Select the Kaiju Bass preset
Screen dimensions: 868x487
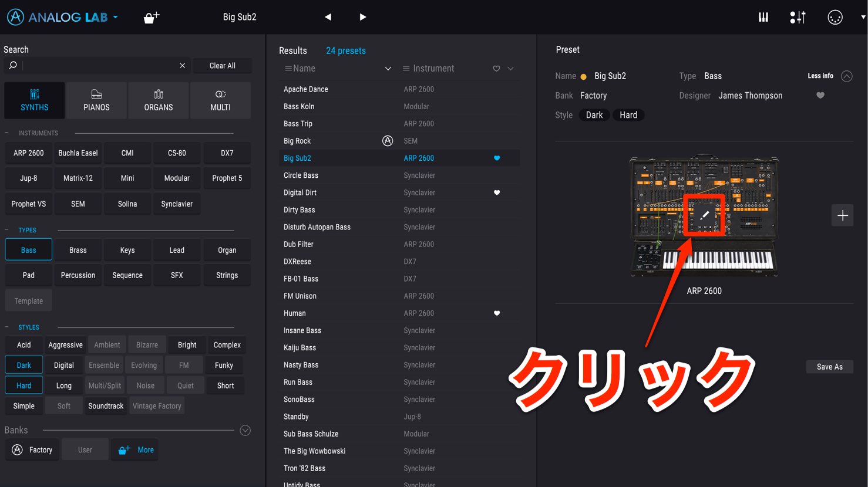399,348
